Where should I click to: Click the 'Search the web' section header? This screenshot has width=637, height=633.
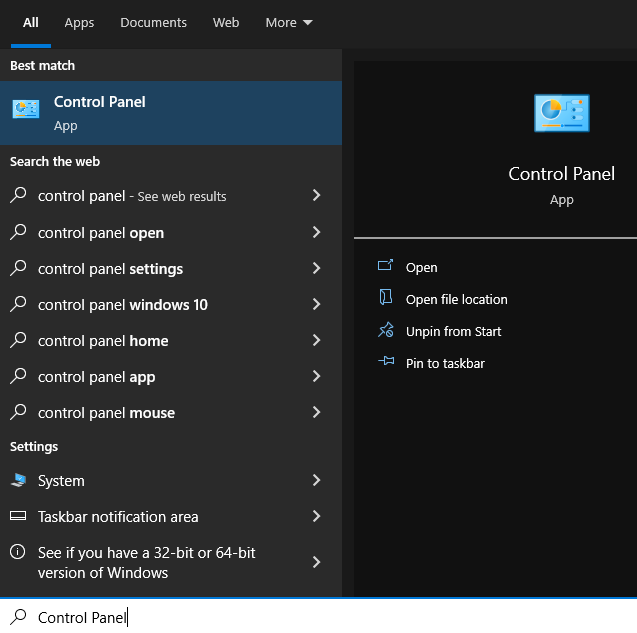coord(55,161)
